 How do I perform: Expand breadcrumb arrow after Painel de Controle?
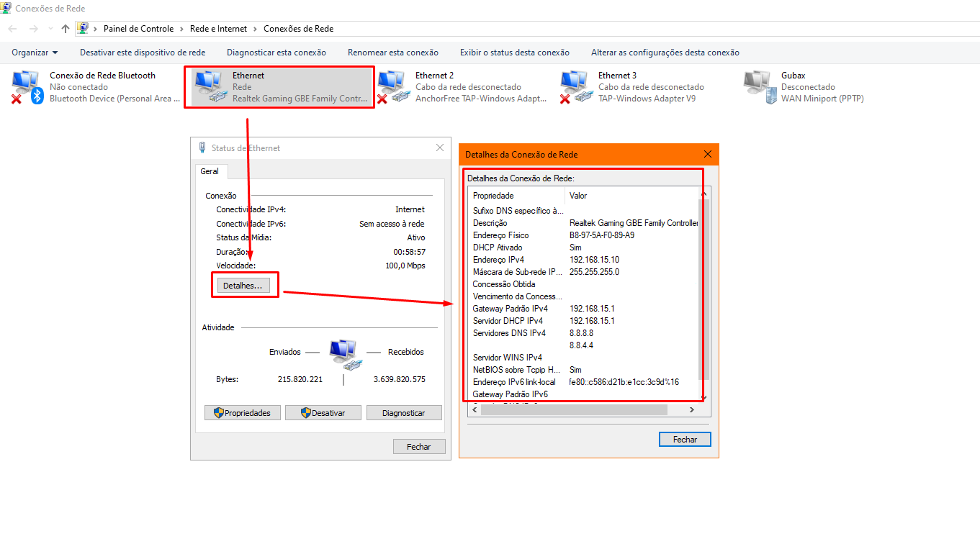click(x=181, y=29)
